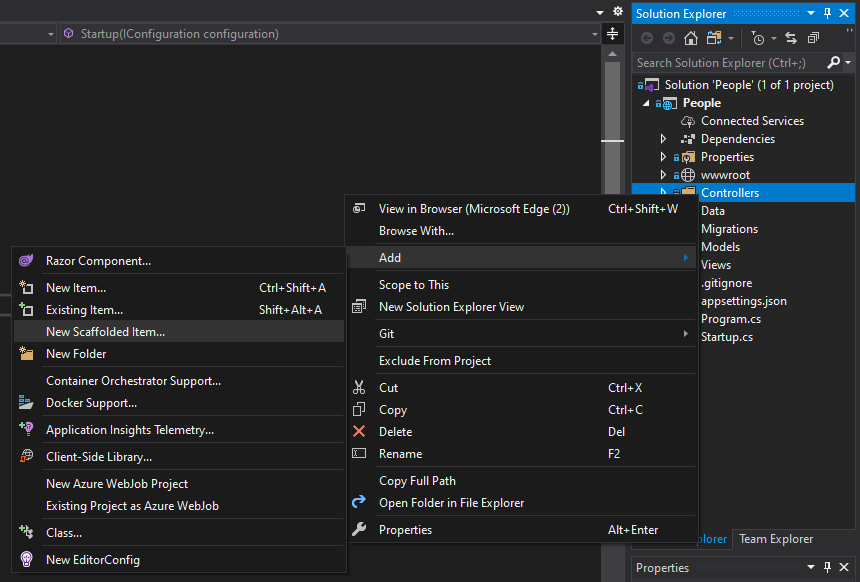Click the Home icon in Solution Explorer toolbar
Viewport: 860px width, 582px height.
click(691, 38)
